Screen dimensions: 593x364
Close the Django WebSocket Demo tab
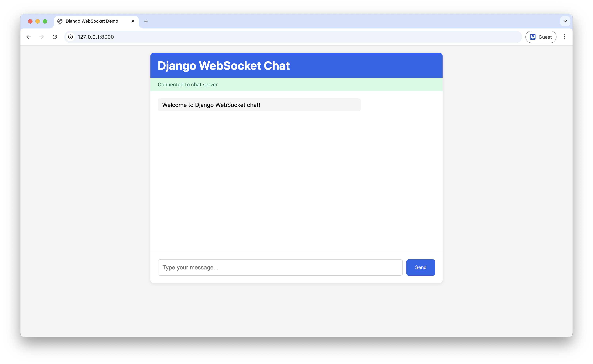133,21
